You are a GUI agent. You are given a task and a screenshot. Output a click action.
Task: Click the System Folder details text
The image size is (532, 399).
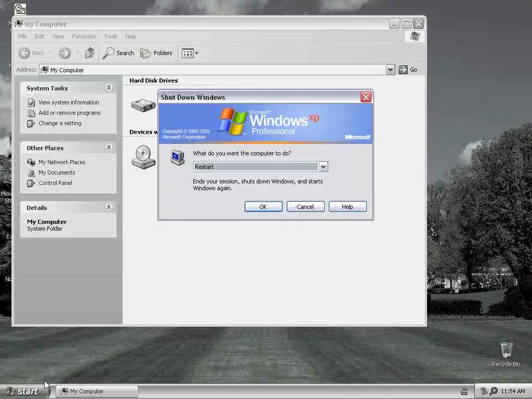click(x=45, y=229)
